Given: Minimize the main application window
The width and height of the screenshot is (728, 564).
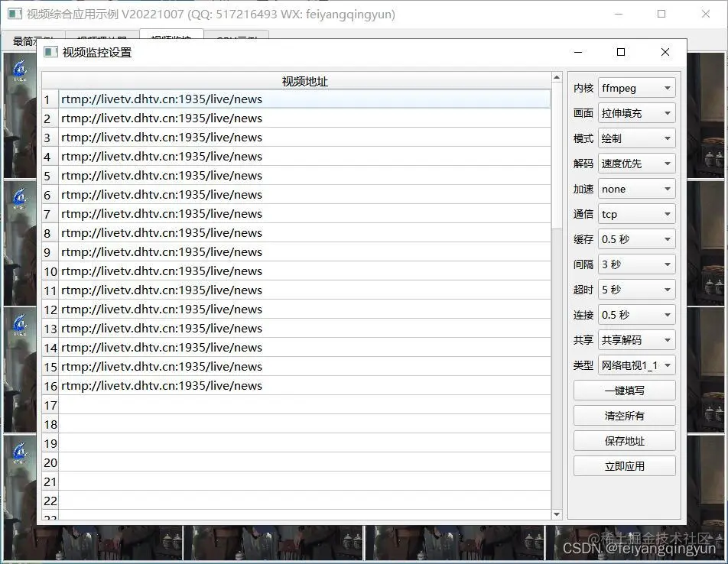Looking at the screenshot, I should tap(619, 14).
